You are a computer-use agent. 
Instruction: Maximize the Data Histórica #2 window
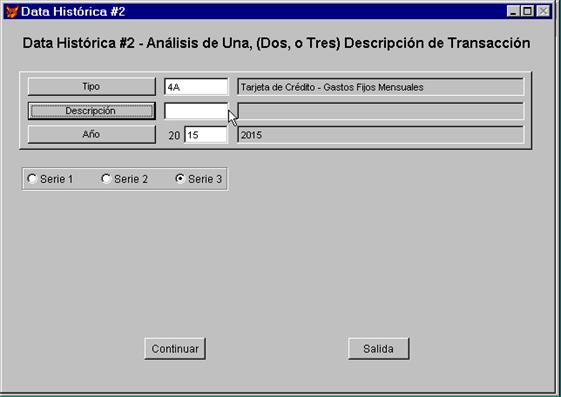coord(527,11)
